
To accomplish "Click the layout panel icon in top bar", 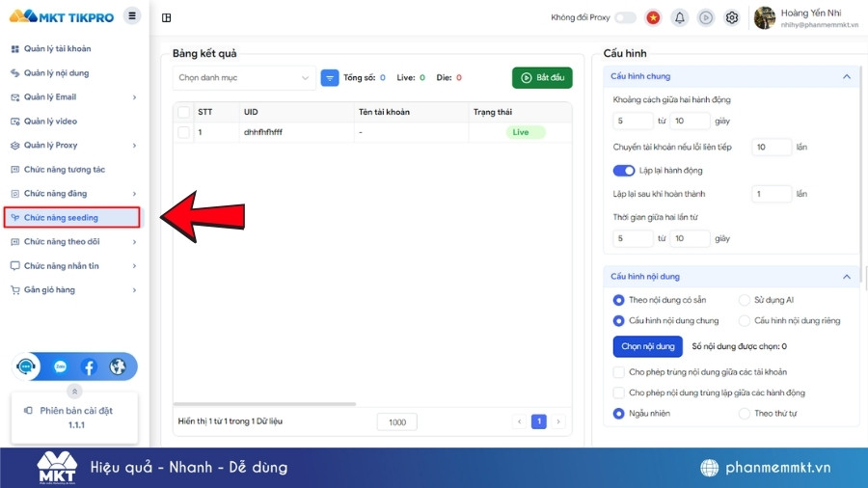I will click(x=166, y=17).
